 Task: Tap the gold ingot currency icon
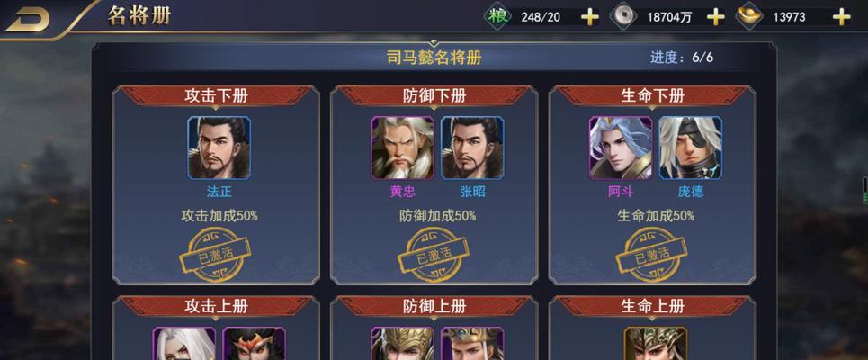(x=749, y=16)
